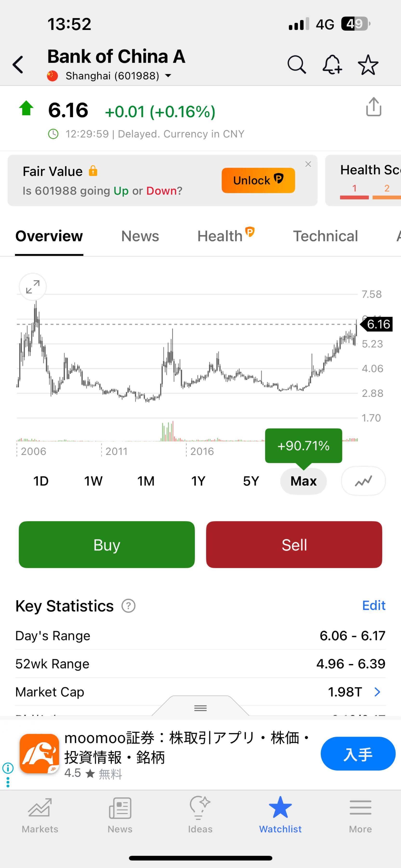Pull up the bottom drawer handle
The image size is (401, 868).
coord(200,708)
